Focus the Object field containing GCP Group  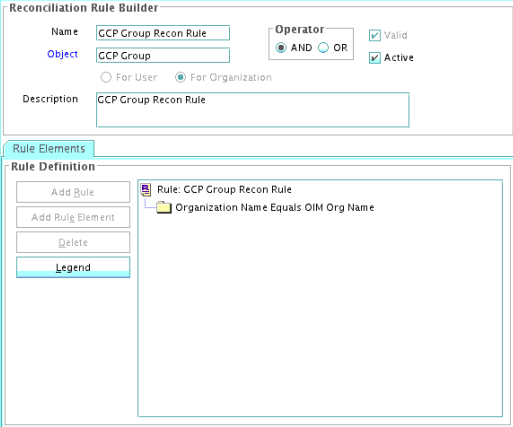pyautogui.click(x=163, y=55)
